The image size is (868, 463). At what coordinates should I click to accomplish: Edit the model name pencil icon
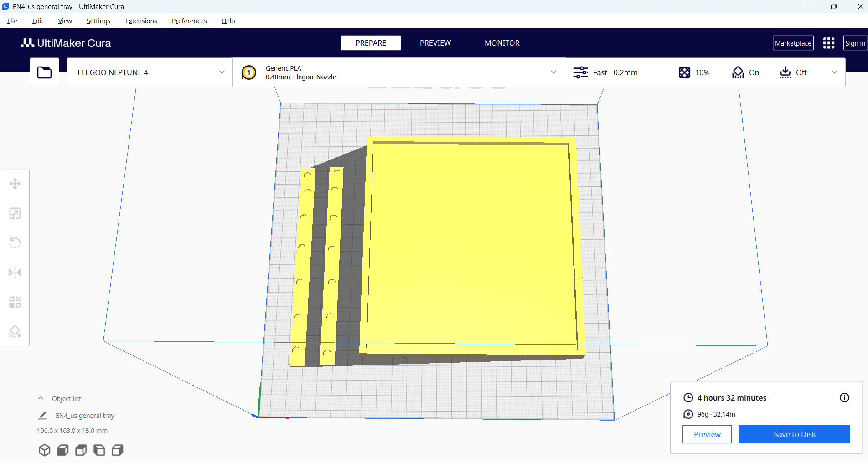(x=42, y=416)
